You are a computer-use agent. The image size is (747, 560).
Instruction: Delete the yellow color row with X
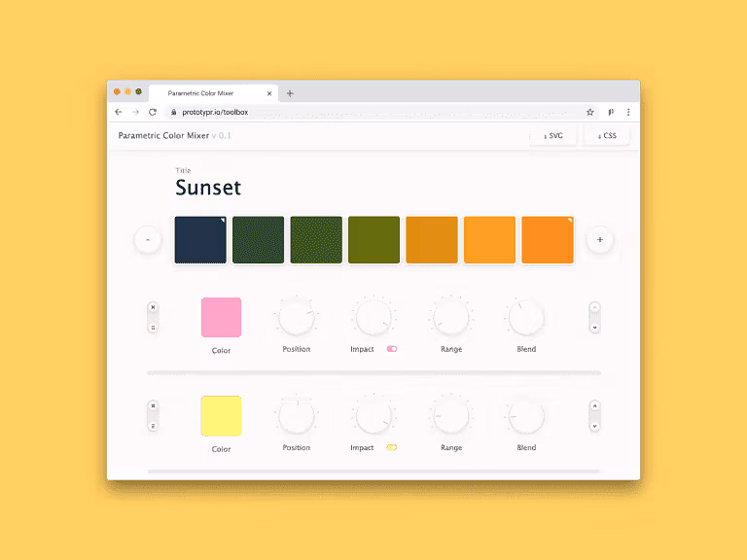point(153,405)
